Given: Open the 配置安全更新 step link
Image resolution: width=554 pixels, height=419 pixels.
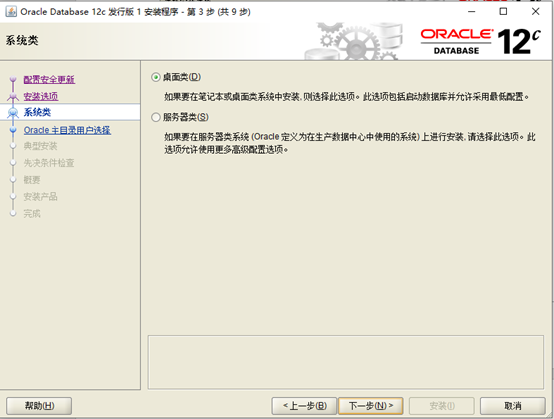Looking at the screenshot, I should tap(49, 79).
